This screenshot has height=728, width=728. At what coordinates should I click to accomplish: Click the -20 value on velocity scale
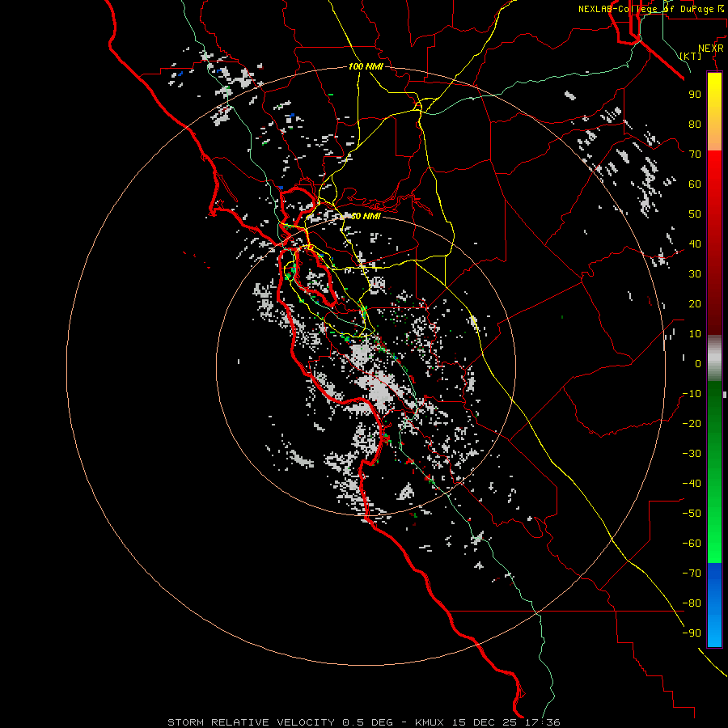tap(692, 423)
